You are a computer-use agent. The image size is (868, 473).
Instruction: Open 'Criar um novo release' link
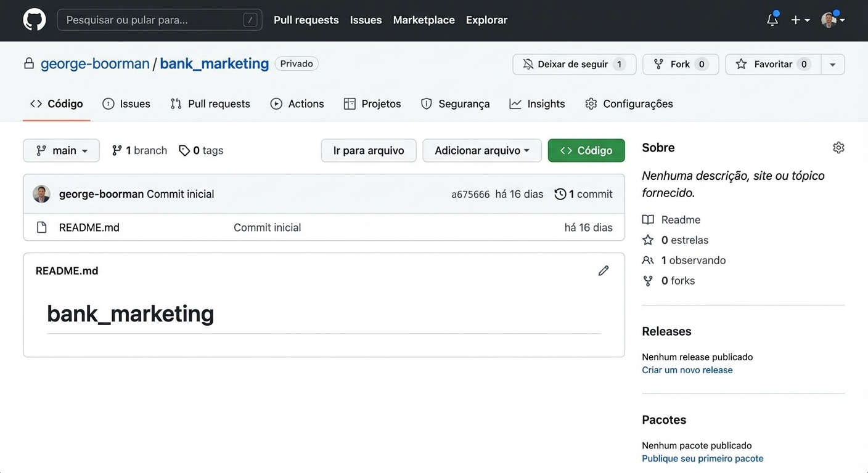tap(687, 370)
